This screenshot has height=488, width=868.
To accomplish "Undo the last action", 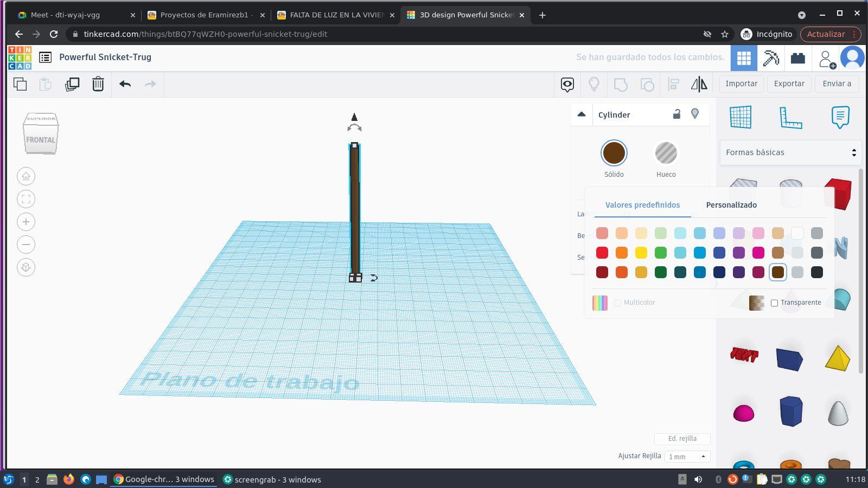I will coord(125,84).
